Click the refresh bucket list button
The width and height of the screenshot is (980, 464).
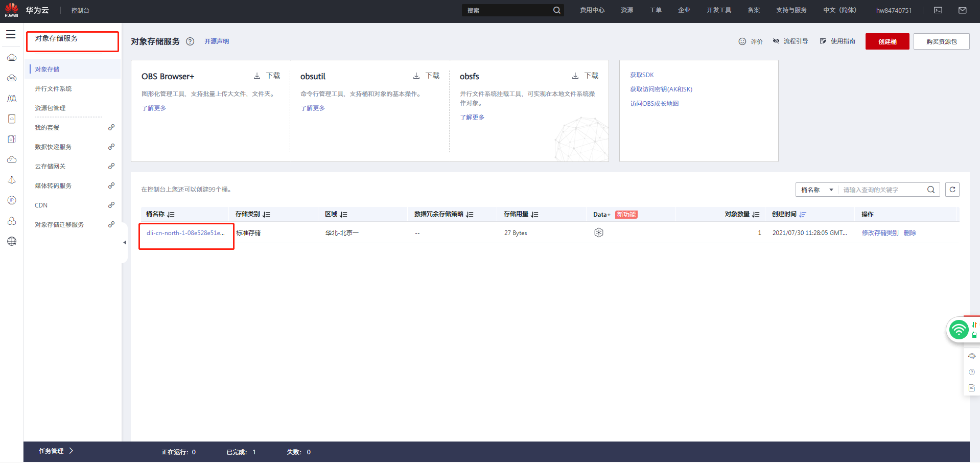952,190
